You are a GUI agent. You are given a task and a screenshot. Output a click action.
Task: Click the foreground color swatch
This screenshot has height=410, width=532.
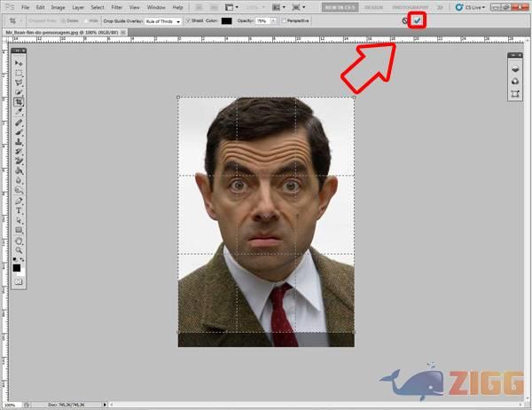pos(17,268)
